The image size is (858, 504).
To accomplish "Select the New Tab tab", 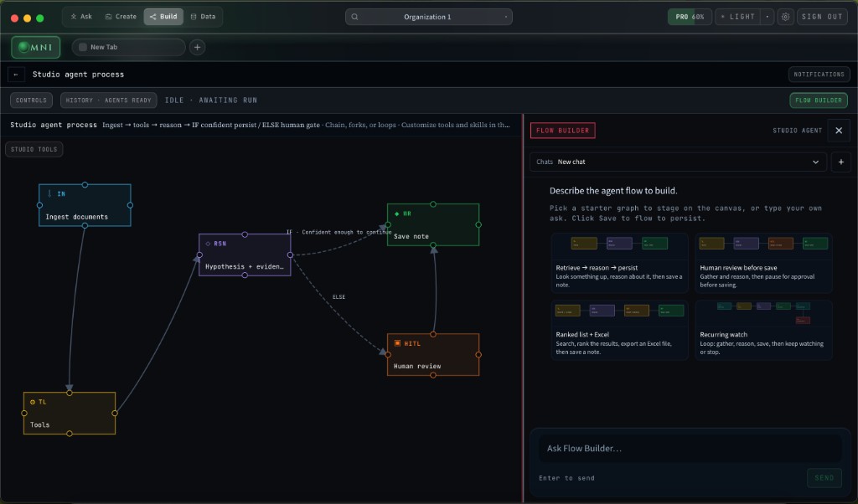I will (x=128, y=47).
